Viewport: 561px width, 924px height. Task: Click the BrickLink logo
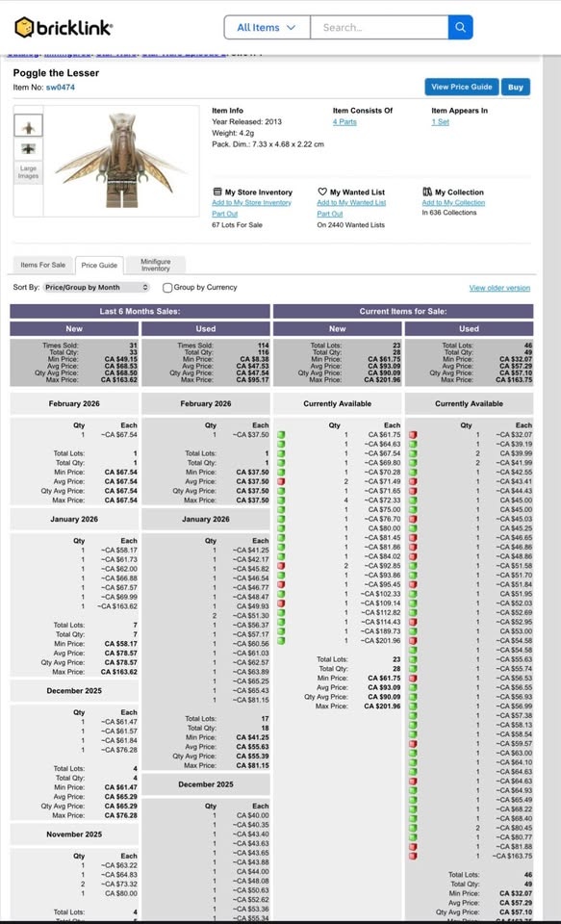pos(64,27)
